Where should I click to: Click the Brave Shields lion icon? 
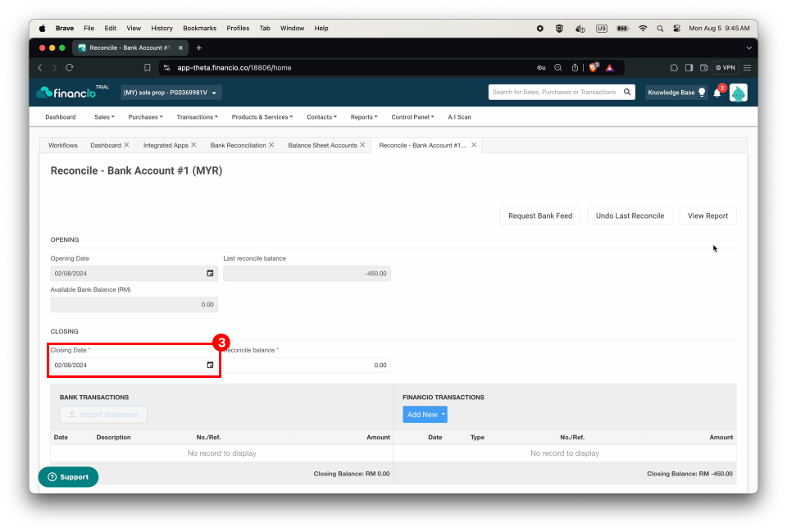(594, 67)
